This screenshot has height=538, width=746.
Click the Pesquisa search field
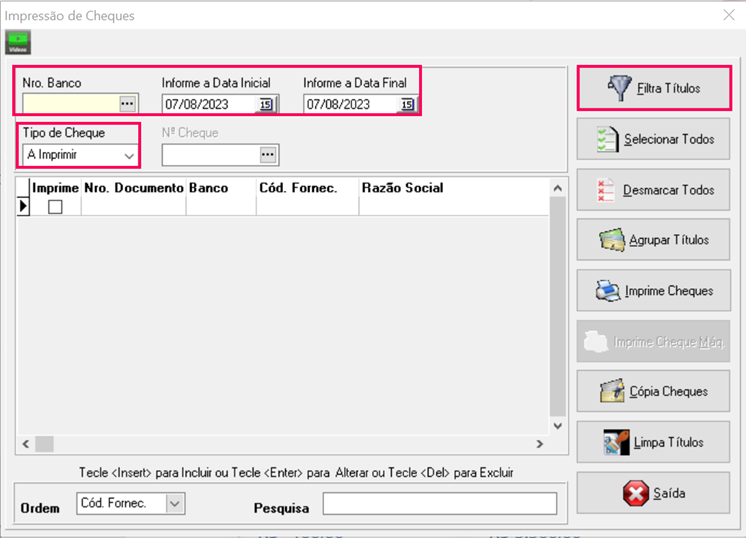[x=439, y=504]
